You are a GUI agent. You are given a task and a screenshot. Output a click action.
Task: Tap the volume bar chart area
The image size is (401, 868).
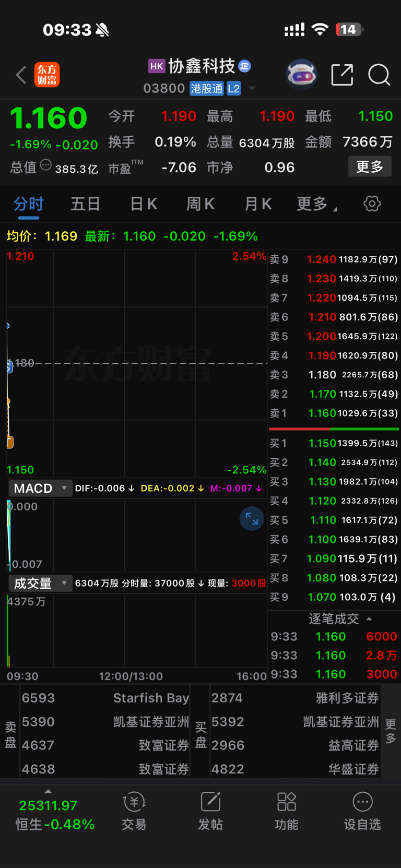click(x=137, y=631)
